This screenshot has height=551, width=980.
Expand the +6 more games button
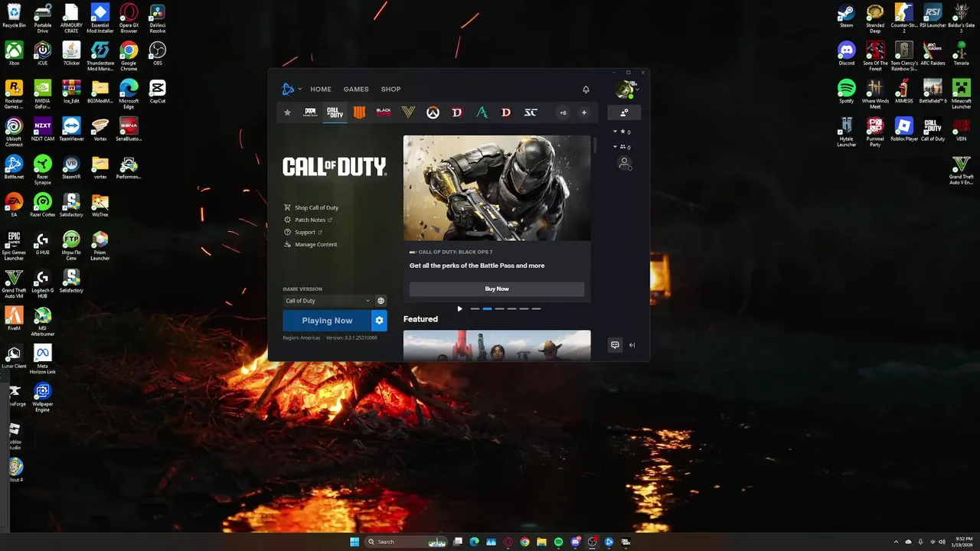[563, 112]
